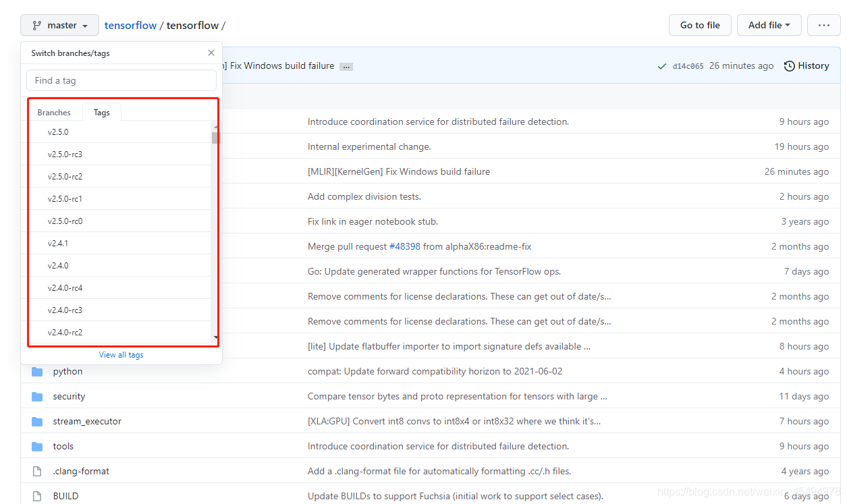Click the History clock icon
Image resolution: width=847 pixels, height=504 pixels.
click(x=789, y=66)
